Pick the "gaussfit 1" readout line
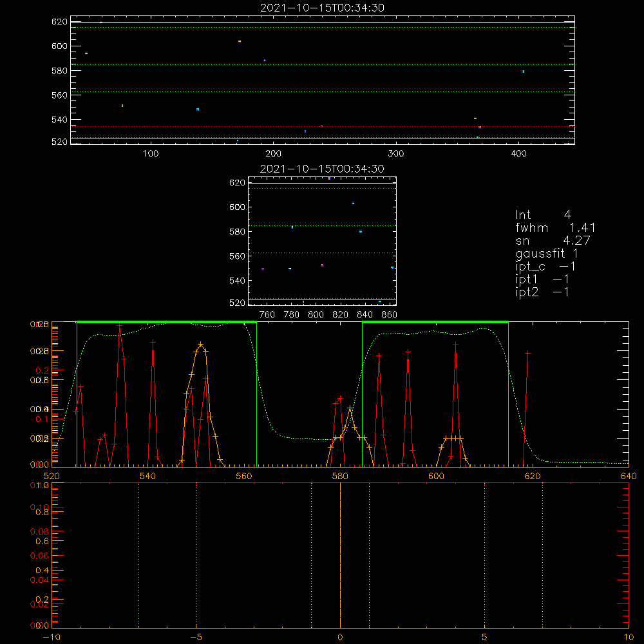The image size is (644, 644). 547,253
